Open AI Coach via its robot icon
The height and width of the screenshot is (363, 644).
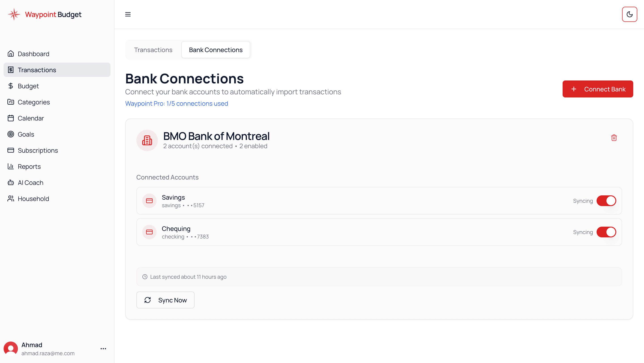tap(11, 182)
